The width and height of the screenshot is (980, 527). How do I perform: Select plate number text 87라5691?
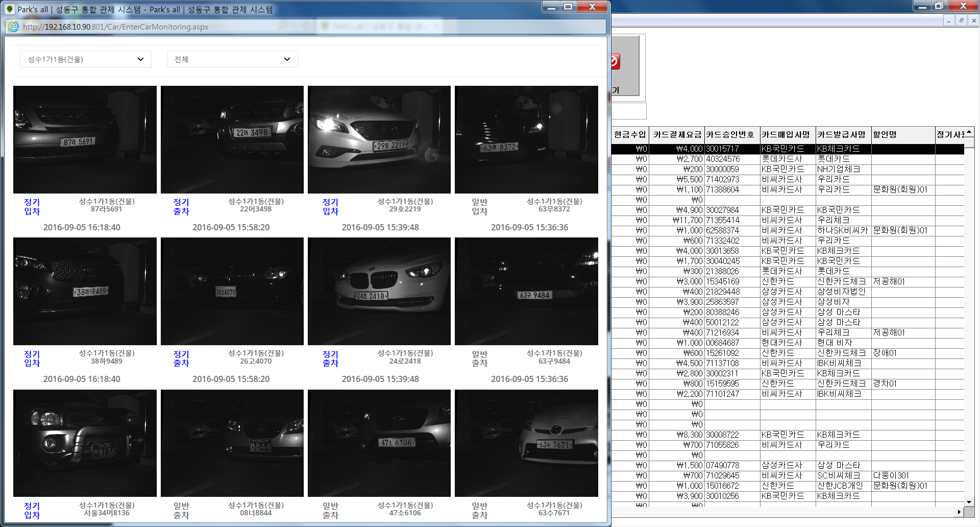coord(107,209)
